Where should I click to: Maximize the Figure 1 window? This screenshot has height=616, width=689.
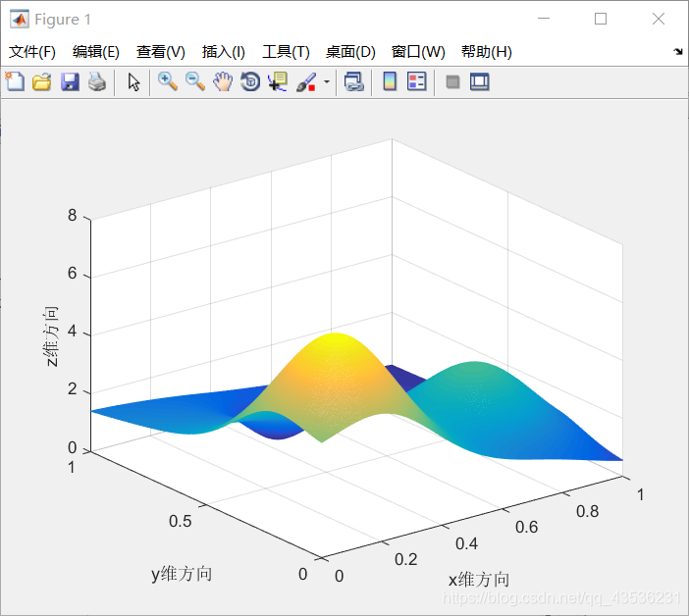coord(601,19)
